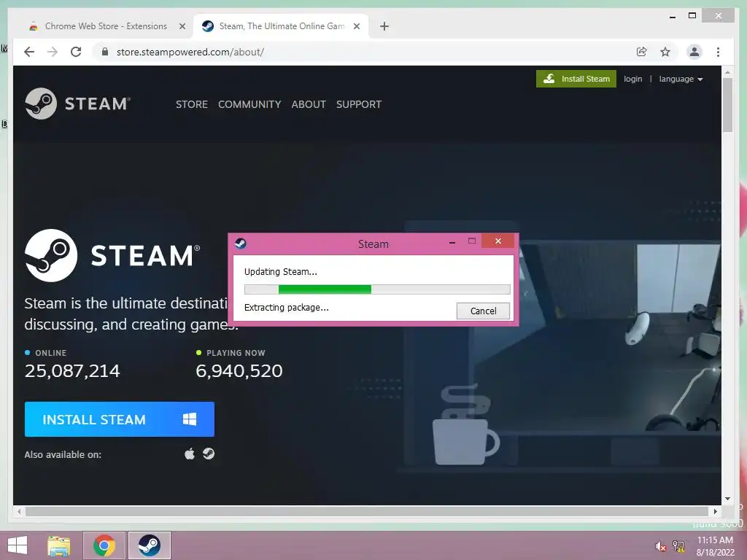The height and width of the screenshot is (560, 747).
Task: Click the horizontal scrollbar thumb
Action: click(367, 511)
